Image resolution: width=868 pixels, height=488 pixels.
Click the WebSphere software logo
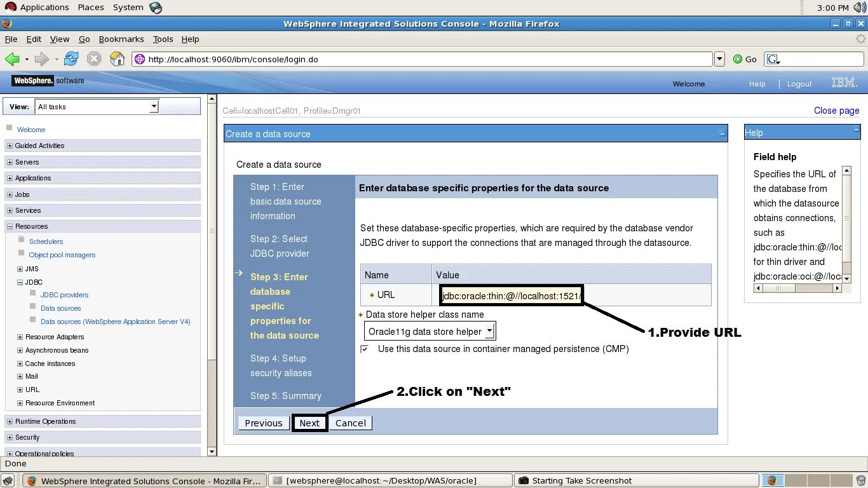point(48,81)
